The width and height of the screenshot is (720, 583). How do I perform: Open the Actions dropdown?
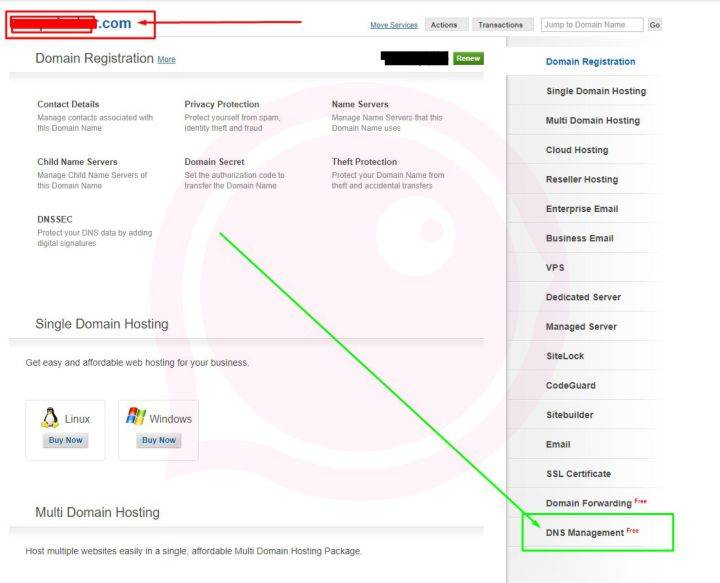point(444,25)
